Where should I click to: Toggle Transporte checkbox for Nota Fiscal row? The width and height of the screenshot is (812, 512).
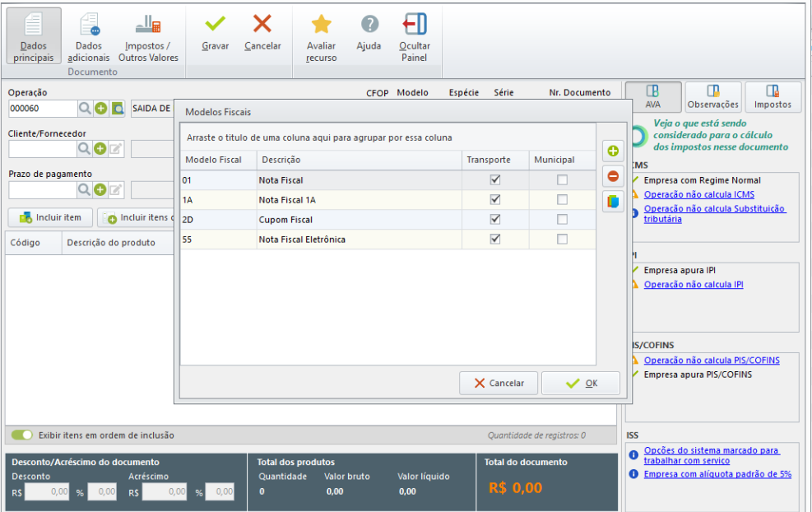click(x=495, y=179)
